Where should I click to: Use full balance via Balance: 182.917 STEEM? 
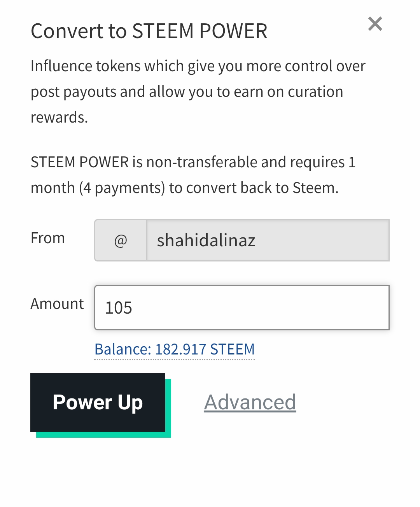[175, 349]
